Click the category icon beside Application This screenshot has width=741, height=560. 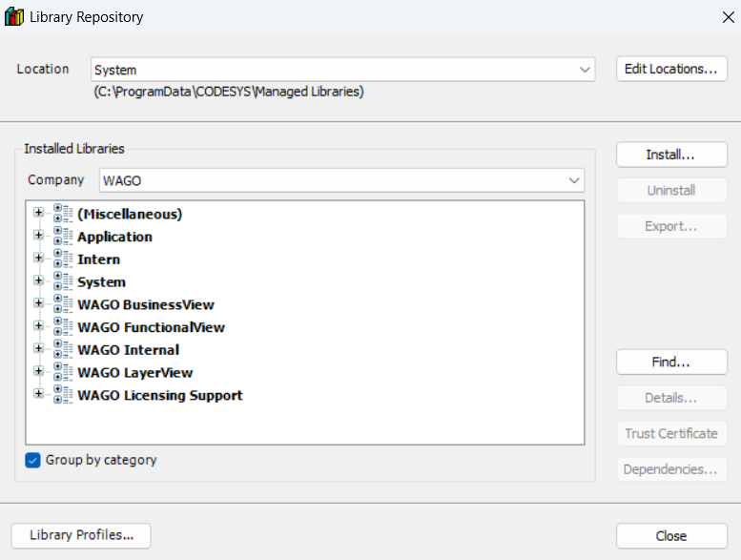tap(64, 237)
